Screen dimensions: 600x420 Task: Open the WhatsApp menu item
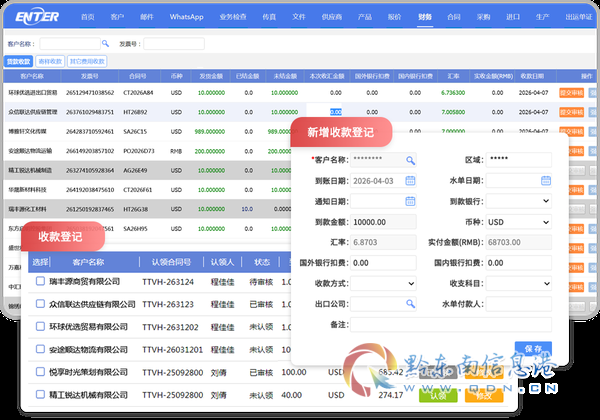point(187,17)
